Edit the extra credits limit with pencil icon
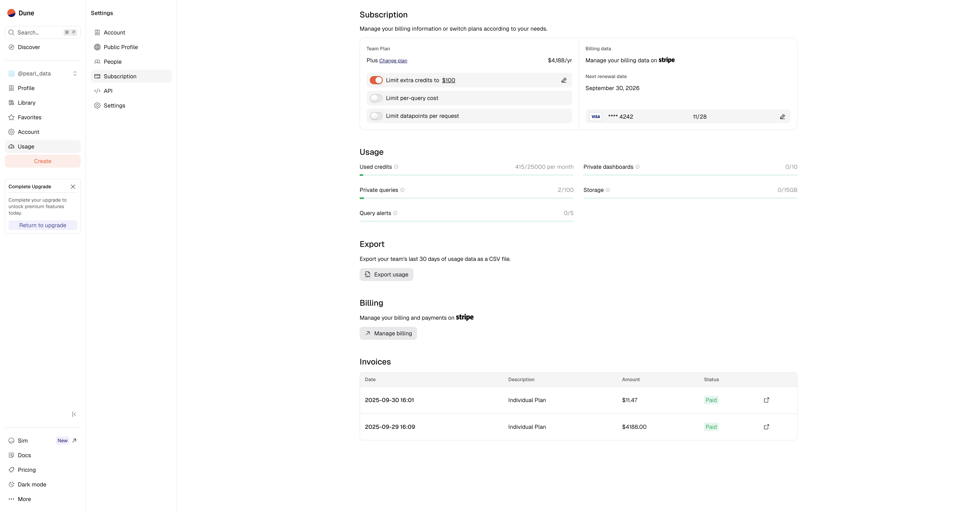This screenshot has width=980, height=512. tap(563, 80)
